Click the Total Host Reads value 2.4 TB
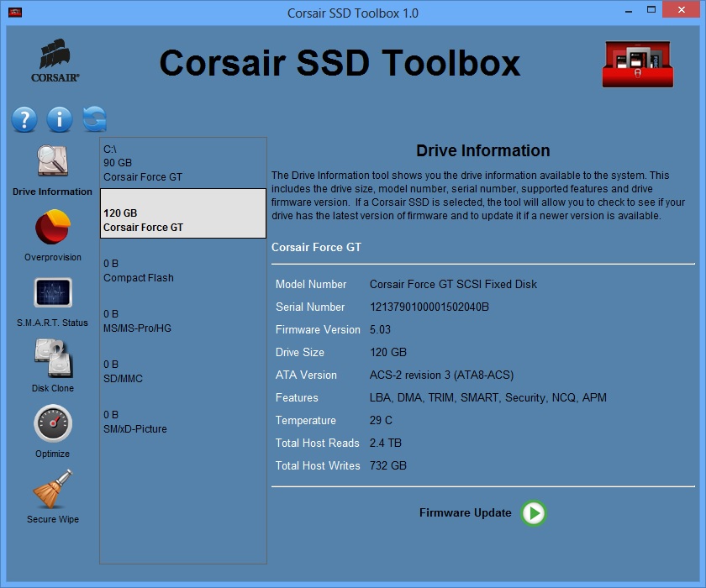 coord(386,444)
